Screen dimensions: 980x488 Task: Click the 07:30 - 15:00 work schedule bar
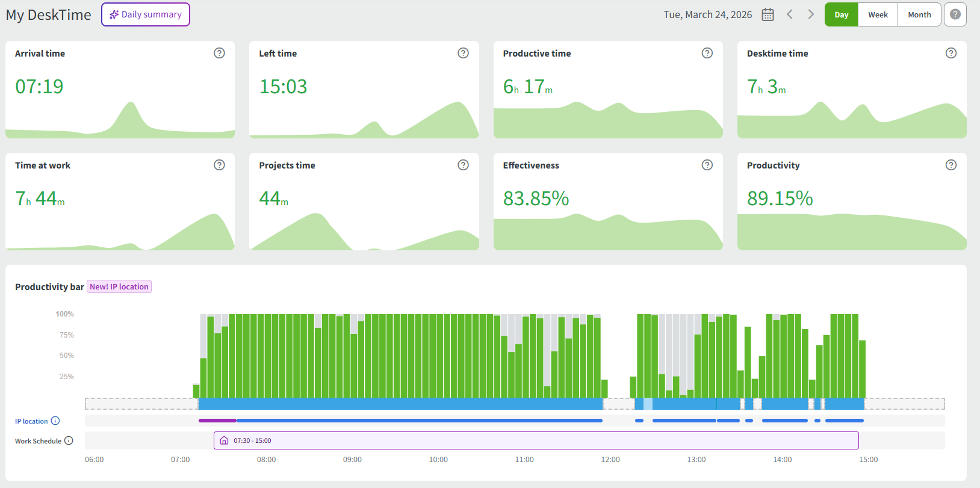click(536, 440)
